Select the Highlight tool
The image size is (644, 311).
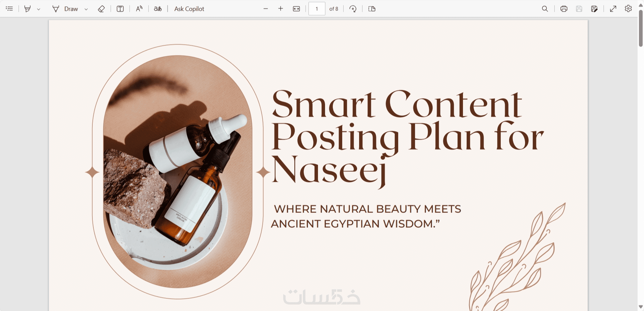[x=28, y=9]
